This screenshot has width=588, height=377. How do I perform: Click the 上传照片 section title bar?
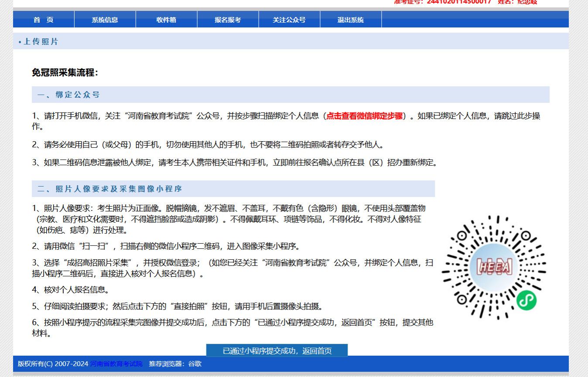41,41
